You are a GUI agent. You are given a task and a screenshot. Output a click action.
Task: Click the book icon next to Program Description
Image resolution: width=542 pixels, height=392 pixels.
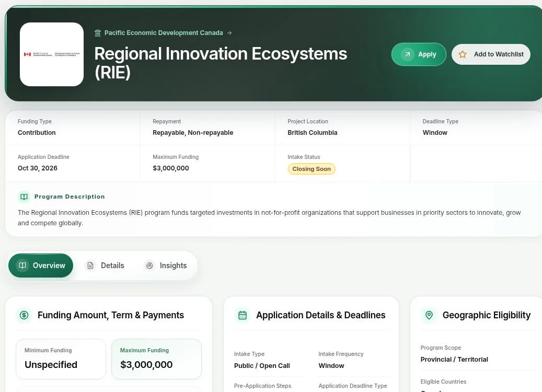[24, 197]
